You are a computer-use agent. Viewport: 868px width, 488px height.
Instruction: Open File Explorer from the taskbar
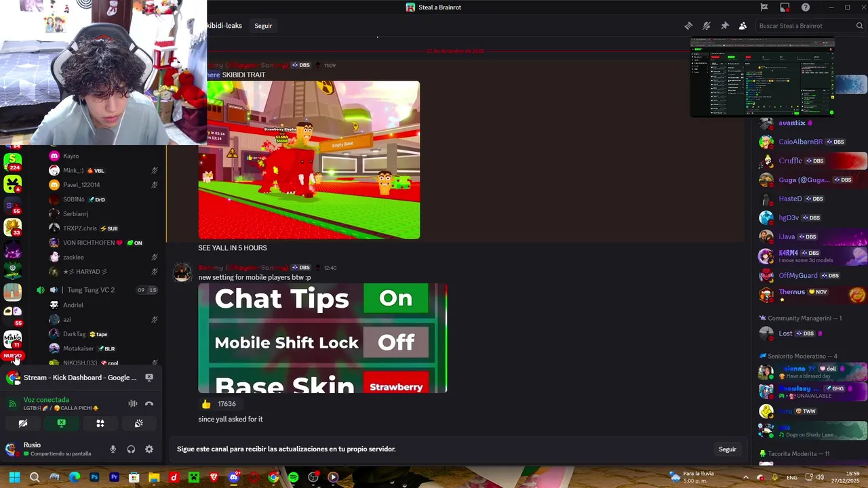tap(154, 477)
